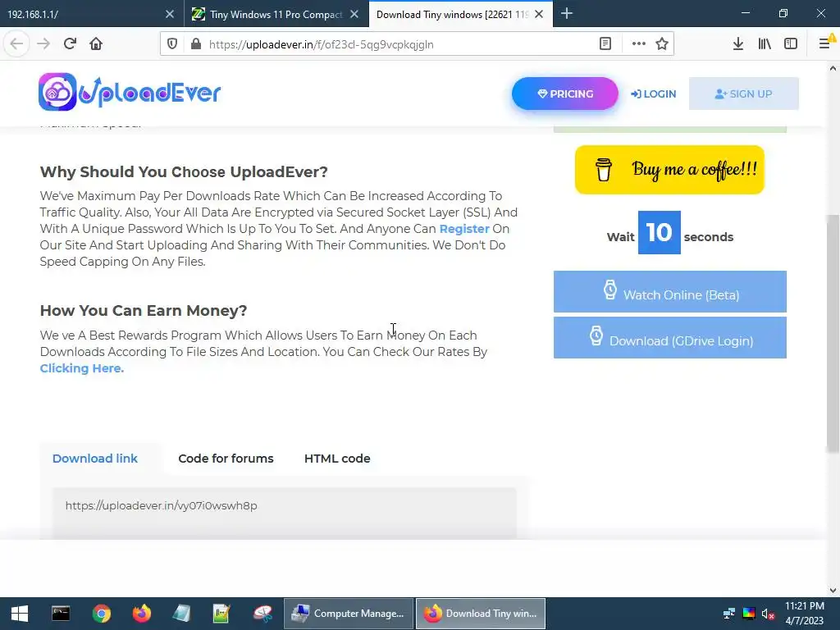Screen dimensions: 840x630
Task: Open the silver notebook taskbar app
Action: tap(181, 614)
